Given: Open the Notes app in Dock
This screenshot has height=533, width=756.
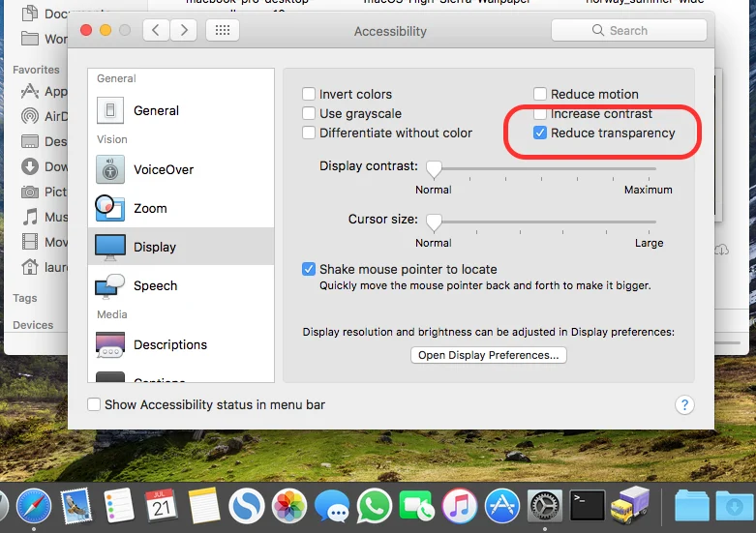Looking at the screenshot, I should [x=203, y=506].
